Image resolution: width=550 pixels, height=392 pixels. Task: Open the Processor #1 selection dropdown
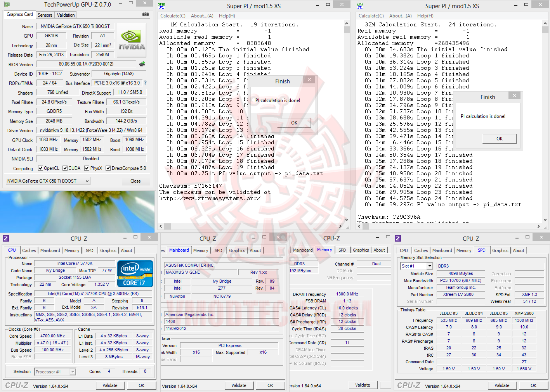click(x=55, y=372)
